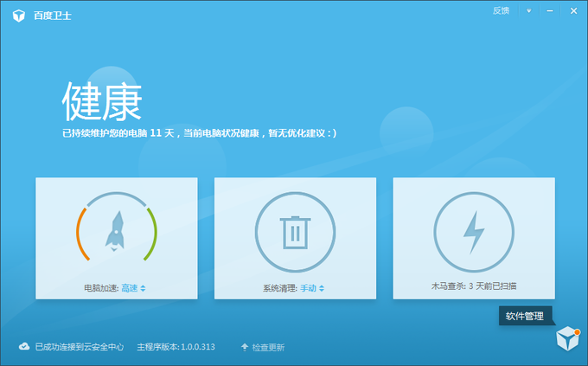Click the 电脑加速 label text
Viewport: 588px width, 366px height.
coord(100,288)
